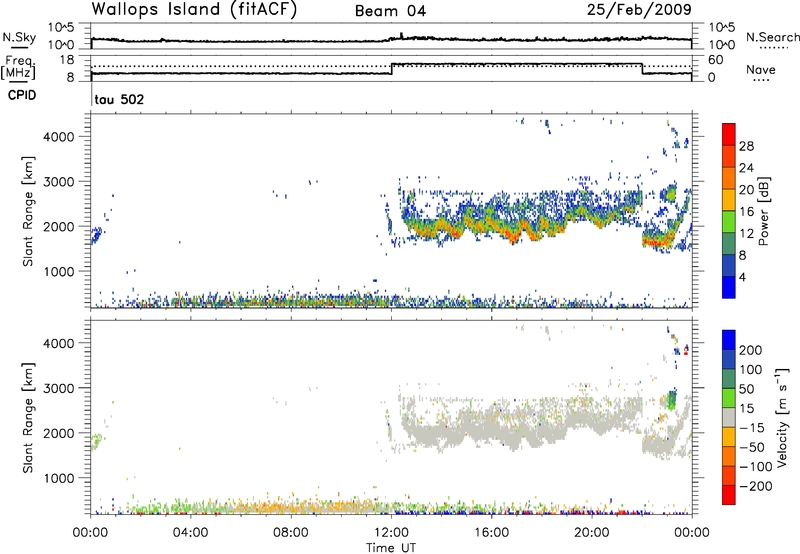Image resolution: width=800 pixels, height=554 pixels.
Task: Select the "Time UT" axis title
Action: coord(391,548)
